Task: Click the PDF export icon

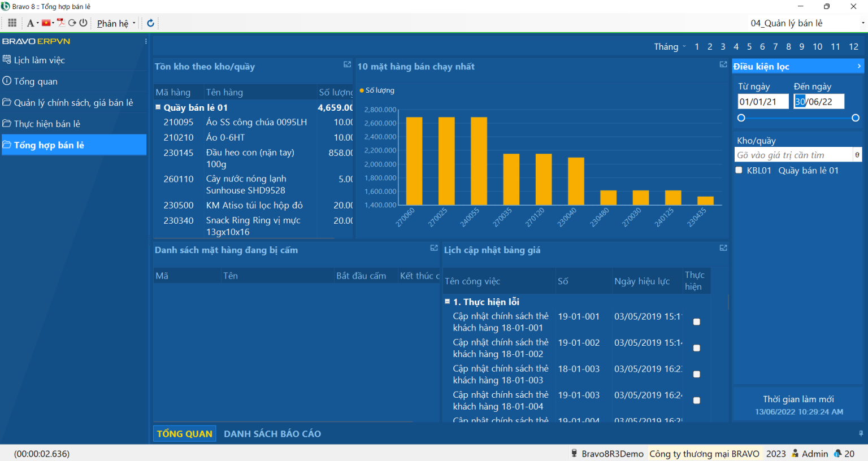Action: click(x=61, y=23)
